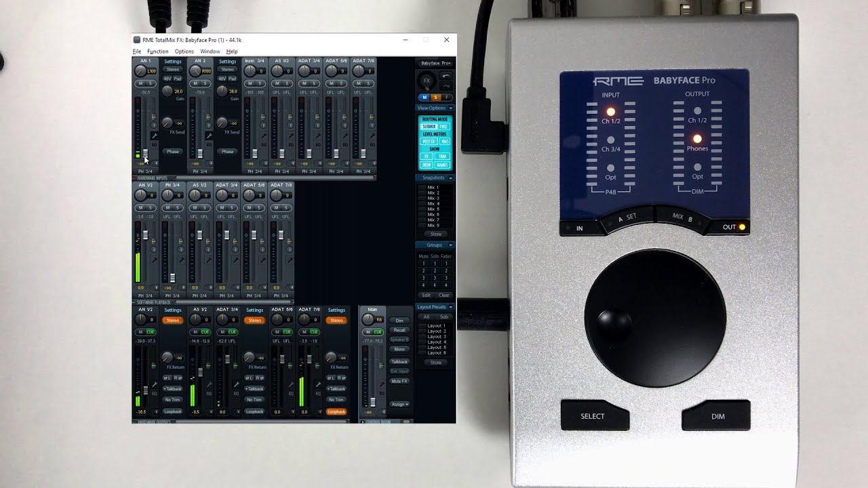Click the T trim button on PH 3/4 playback channel
This screenshot has width=868, height=488.
click(x=181, y=249)
